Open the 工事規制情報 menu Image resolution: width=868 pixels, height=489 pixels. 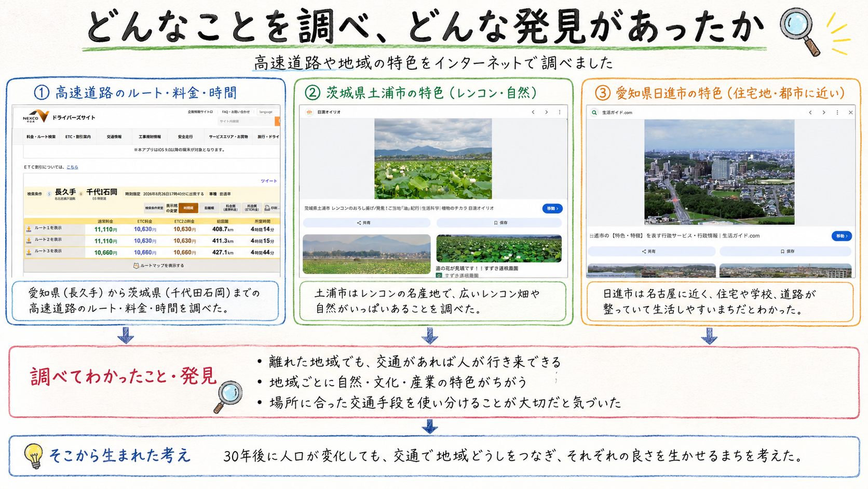[150, 137]
